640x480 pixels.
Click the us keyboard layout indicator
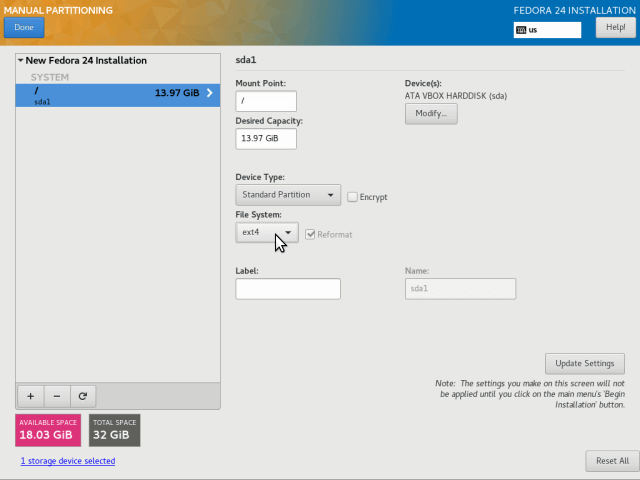tap(547, 30)
